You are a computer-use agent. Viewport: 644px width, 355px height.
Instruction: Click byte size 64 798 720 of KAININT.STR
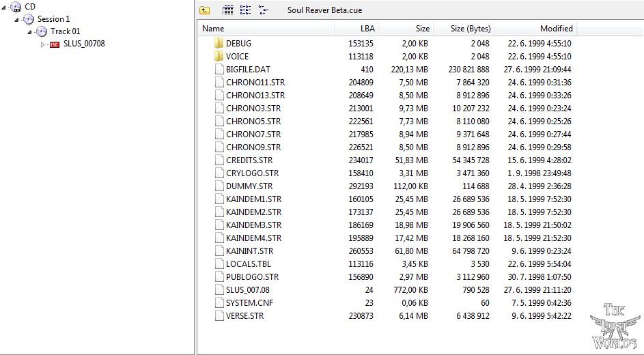pos(471,251)
